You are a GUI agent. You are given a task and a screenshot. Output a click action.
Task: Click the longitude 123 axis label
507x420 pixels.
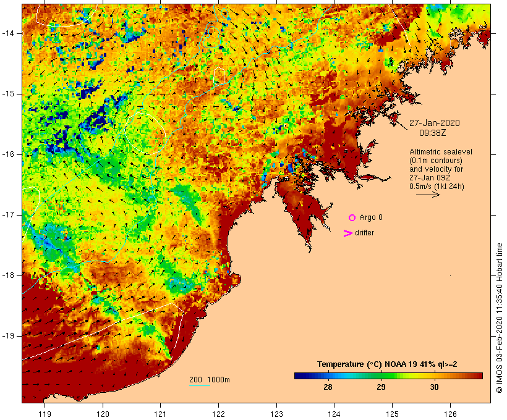[276, 414]
